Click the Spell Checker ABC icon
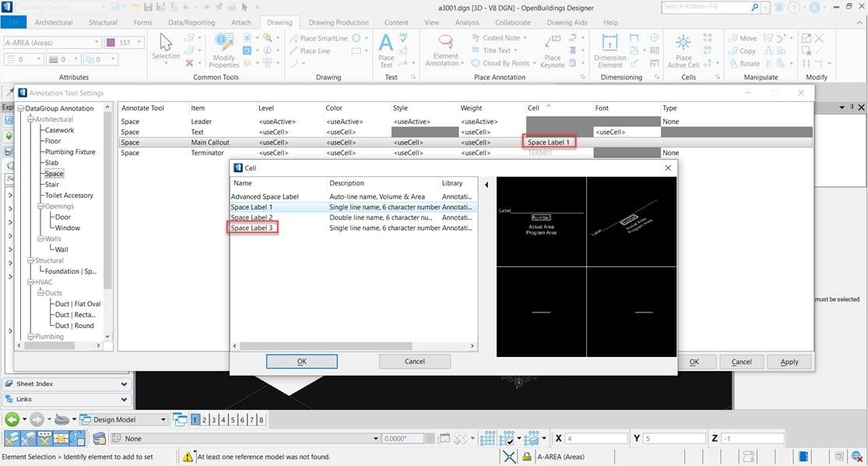Image resolution: width=868 pixels, height=466 pixels. pyautogui.click(x=403, y=37)
